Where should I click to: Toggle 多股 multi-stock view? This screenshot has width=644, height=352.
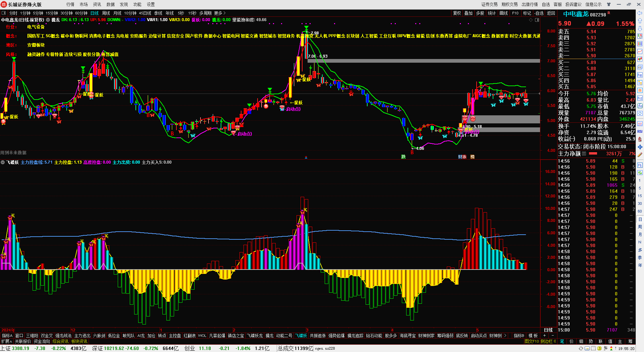click(480, 13)
